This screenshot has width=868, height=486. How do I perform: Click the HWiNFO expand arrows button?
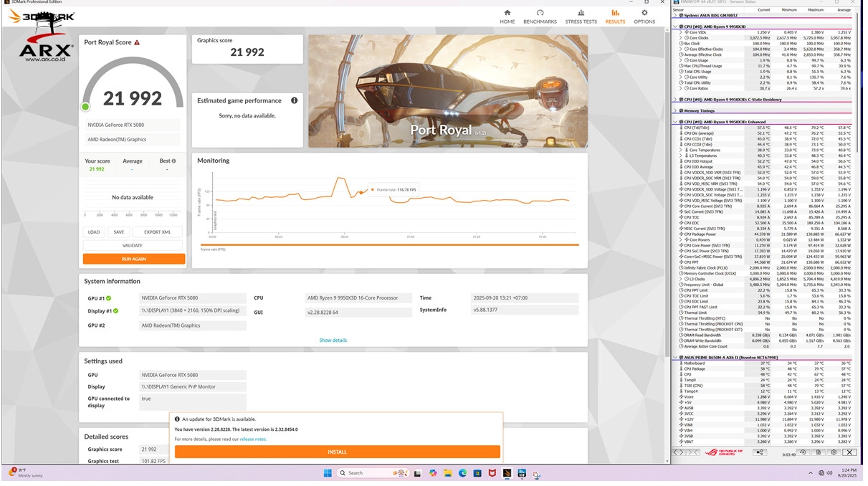click(679, 452)
